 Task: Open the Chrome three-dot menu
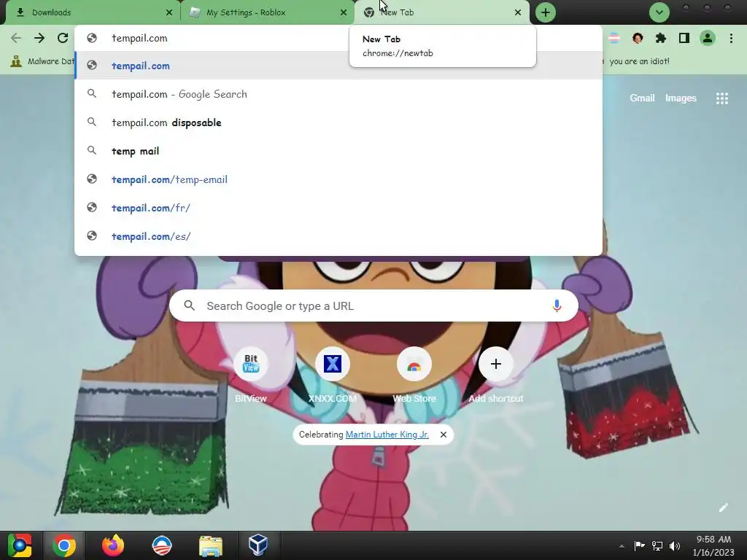click(731, 38)
